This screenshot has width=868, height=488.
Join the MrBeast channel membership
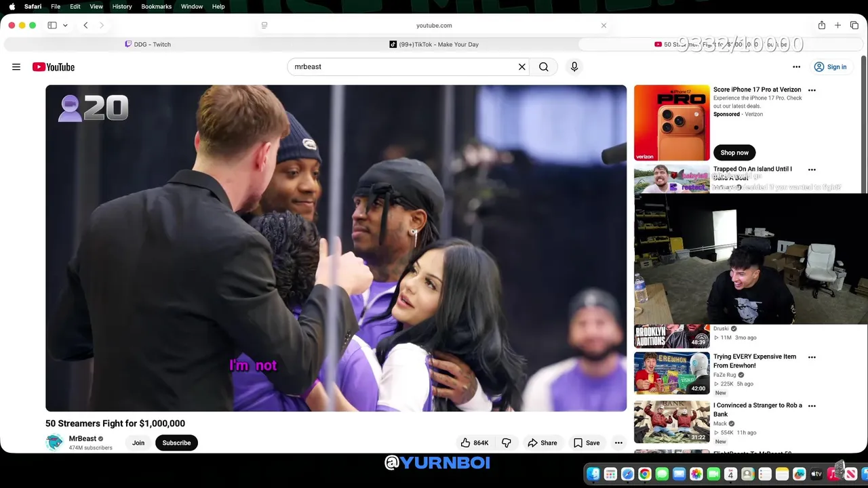pyautogui.click(x=138, y=443)
